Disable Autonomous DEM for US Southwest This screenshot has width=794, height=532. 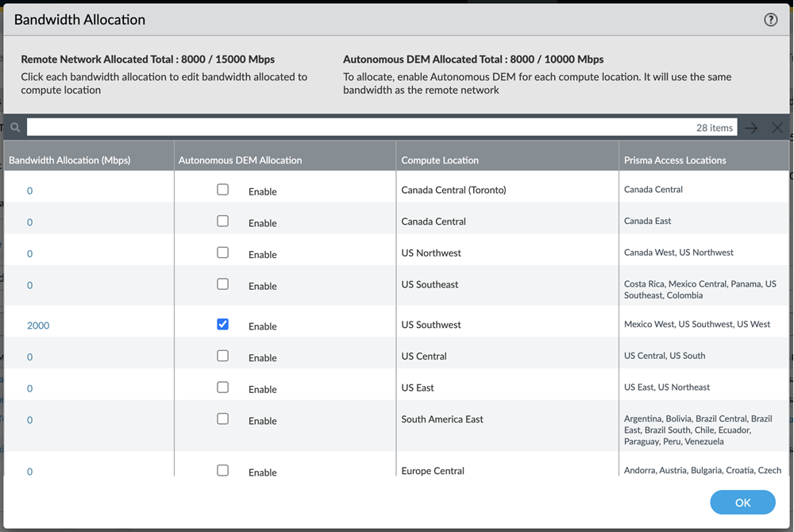223,325
